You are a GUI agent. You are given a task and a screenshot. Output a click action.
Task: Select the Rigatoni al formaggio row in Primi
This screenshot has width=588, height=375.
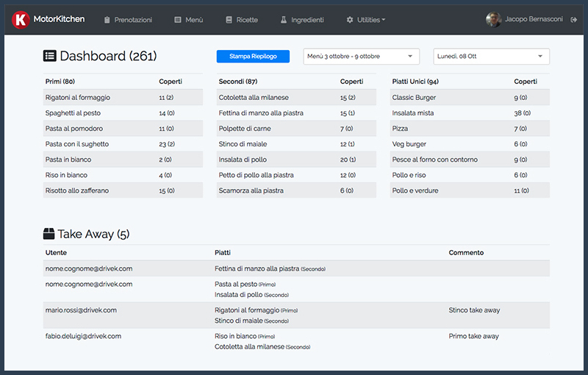(123, 98)
